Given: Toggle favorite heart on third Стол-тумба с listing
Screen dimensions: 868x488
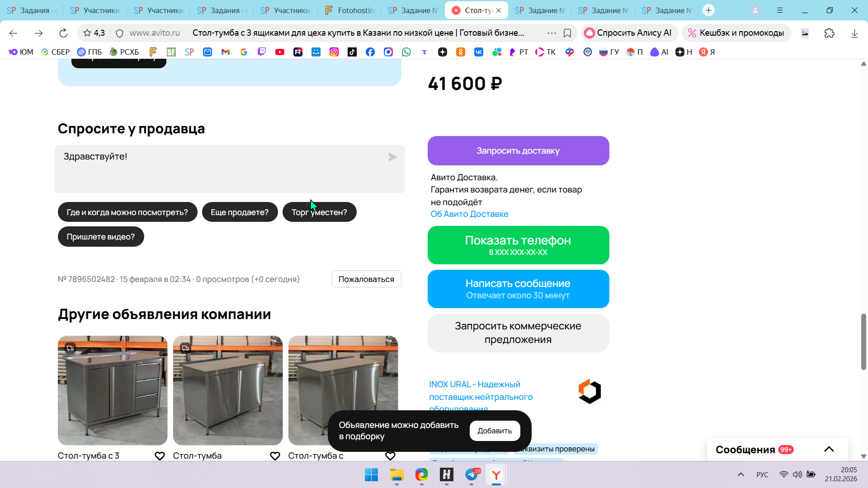Looking at the screenshot, I should coord(390,456).
